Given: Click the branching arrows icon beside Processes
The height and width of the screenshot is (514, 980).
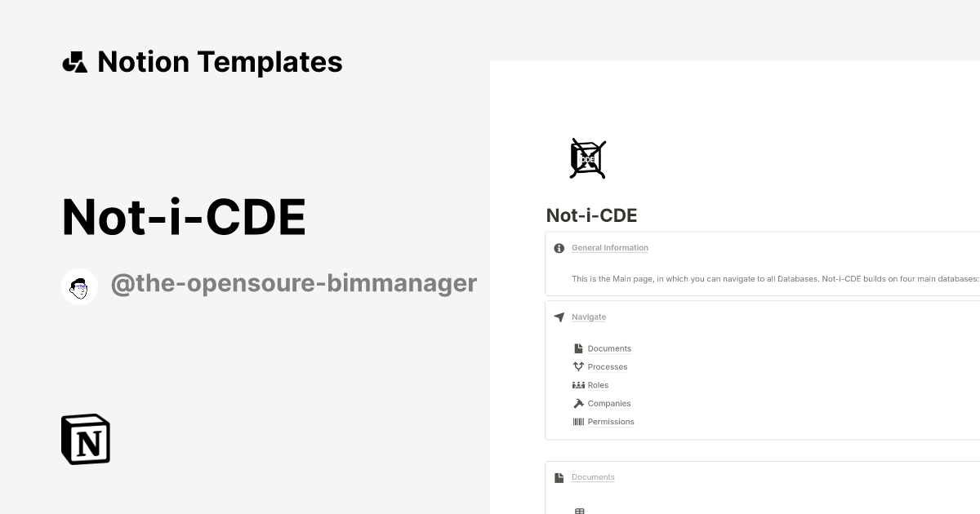Looking at the screenshot, I should (578, 366).
